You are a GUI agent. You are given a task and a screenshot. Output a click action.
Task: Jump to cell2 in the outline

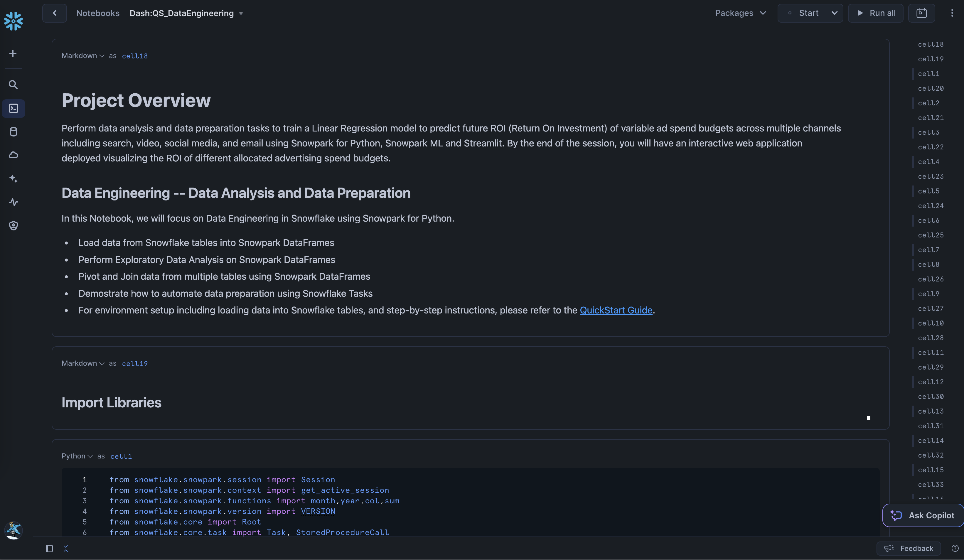(x=928, y=103)
